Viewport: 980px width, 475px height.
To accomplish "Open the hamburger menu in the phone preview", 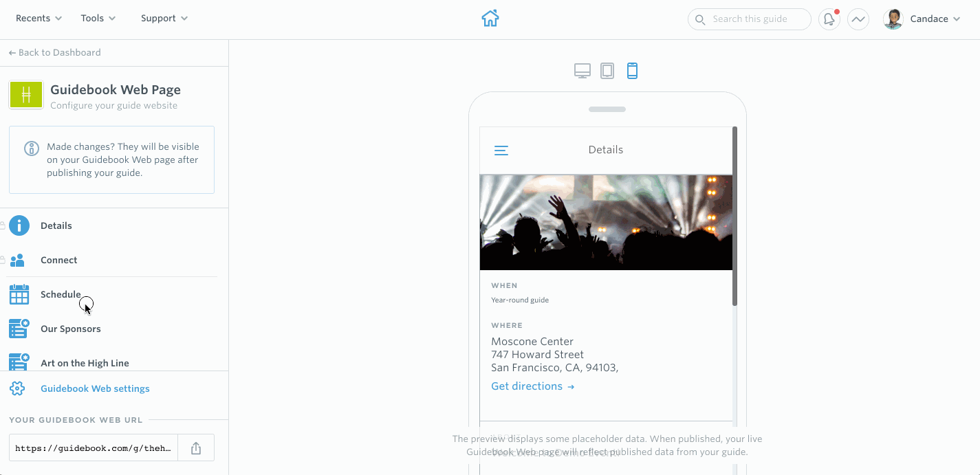I will 501,150.
